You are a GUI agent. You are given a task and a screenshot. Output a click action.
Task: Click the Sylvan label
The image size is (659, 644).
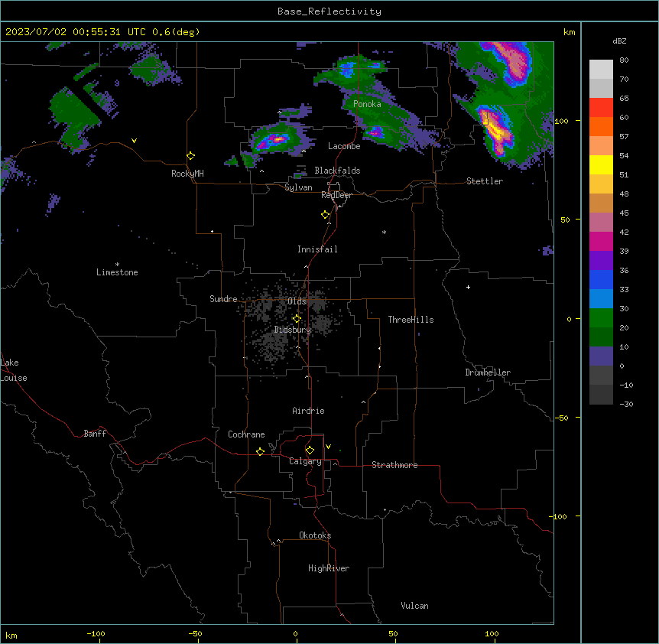pyautogui.click(x=298, y=187)
